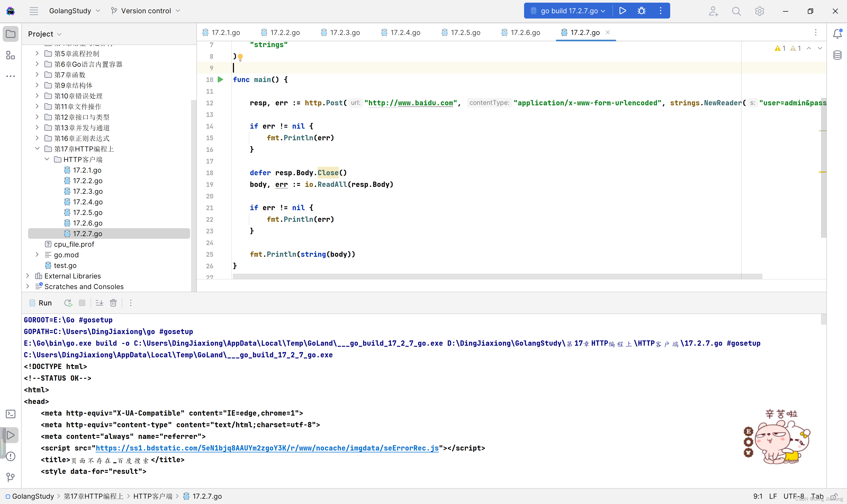Open the main hamburger menu
Image resolution: width=847 pixels, height=504 pixels.
(34, 11)
